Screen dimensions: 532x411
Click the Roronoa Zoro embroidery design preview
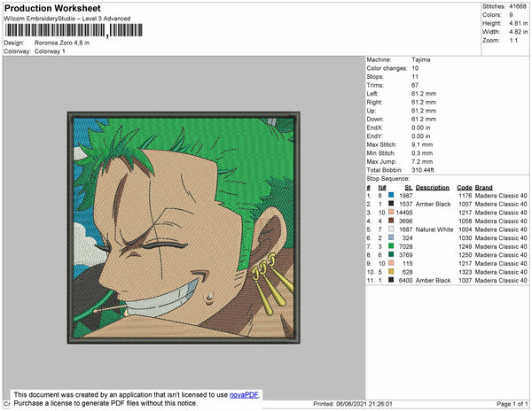click(184, 228)
